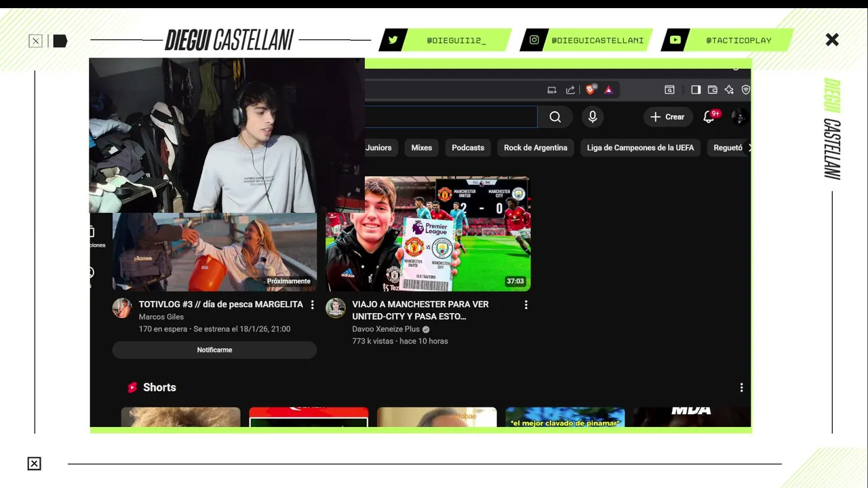The width and height of the screenshot is (868, 488).
Task: Click the Twitter bird icon in the overlay
Action: (x=393, y=40)
